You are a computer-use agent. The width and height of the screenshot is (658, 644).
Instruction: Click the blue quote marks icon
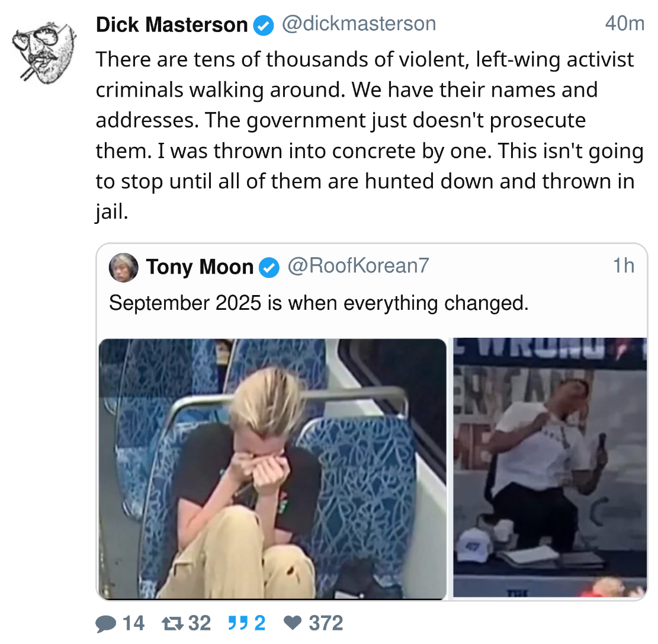pyautogui.click(x=237, y=623)
